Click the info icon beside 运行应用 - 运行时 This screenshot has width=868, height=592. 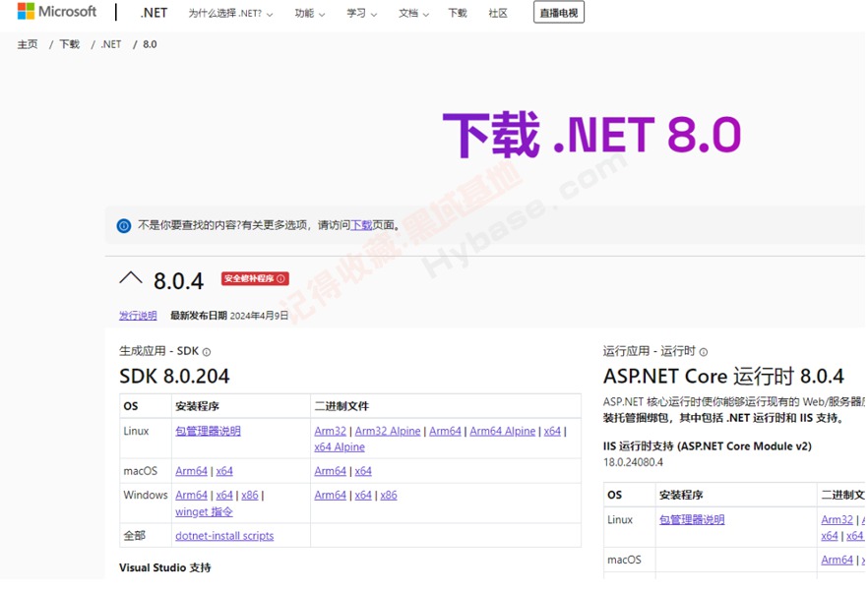pyautogui.click(x=703, y=352)
